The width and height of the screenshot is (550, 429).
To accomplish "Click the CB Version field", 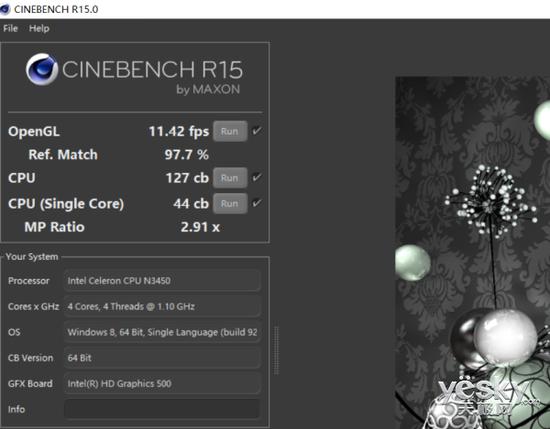I will [x=162, y=358].
